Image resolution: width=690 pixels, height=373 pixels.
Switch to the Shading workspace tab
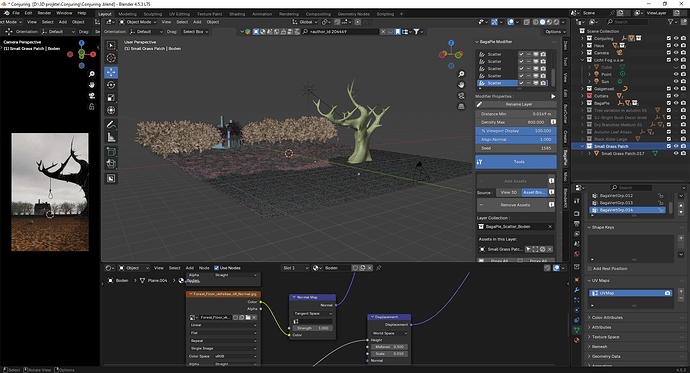(237, 14)
